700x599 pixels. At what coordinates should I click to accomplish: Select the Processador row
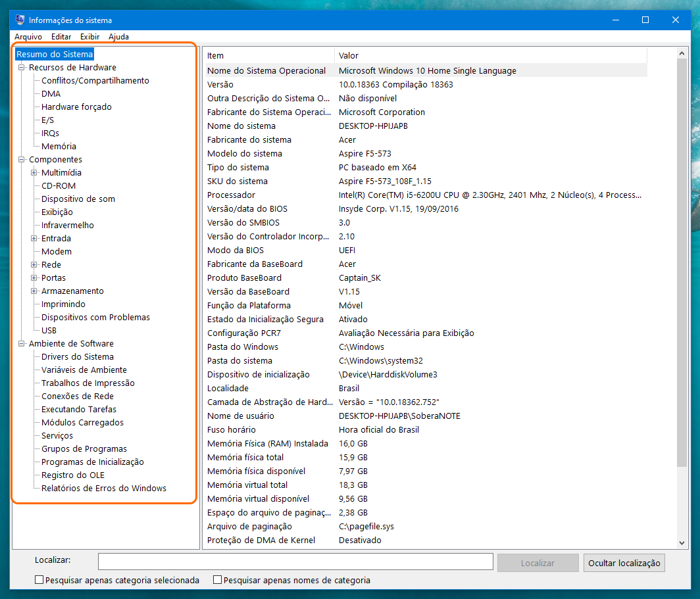[x=425, y=195]
